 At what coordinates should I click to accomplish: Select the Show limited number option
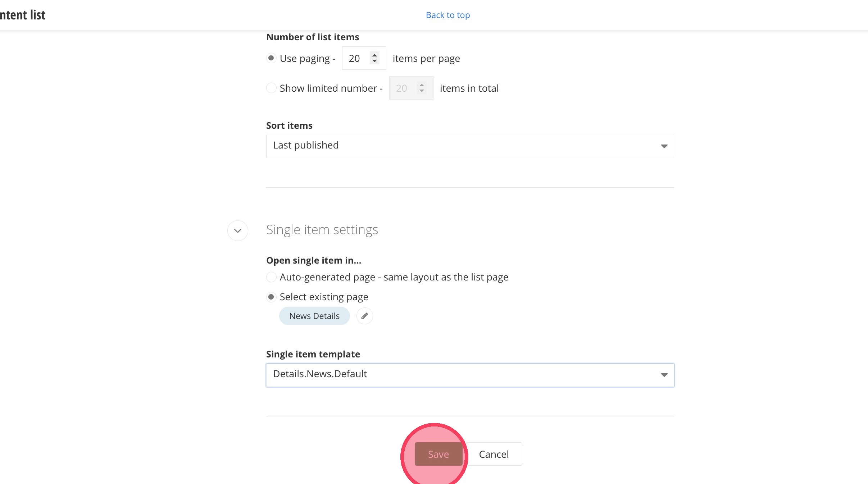[271, 88]
